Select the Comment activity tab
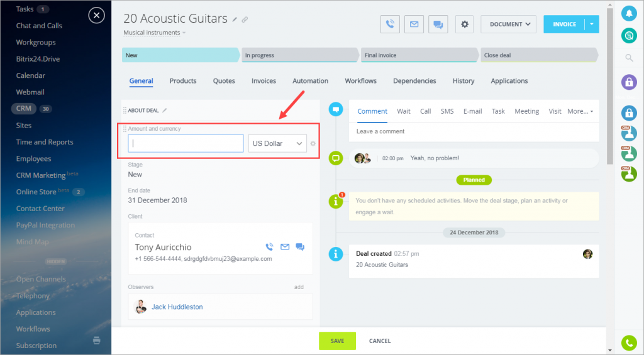 372,111
